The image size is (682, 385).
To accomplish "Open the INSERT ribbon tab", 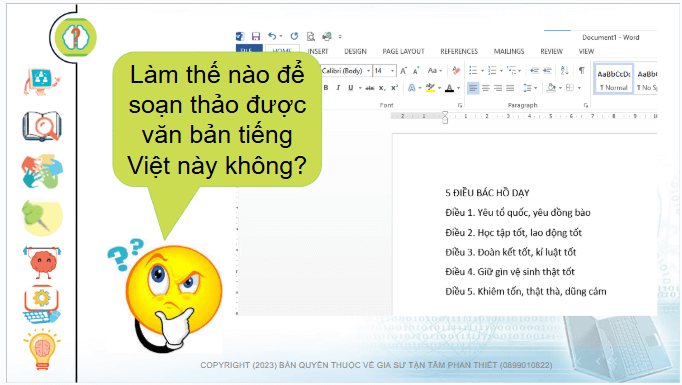I will tap(318, 51).
